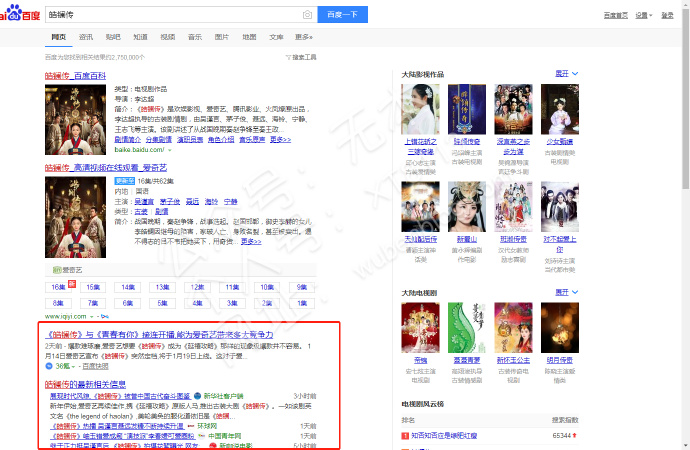Click the 新华社客户端 source icon
The image size is (690, 450).
point(198,396)
